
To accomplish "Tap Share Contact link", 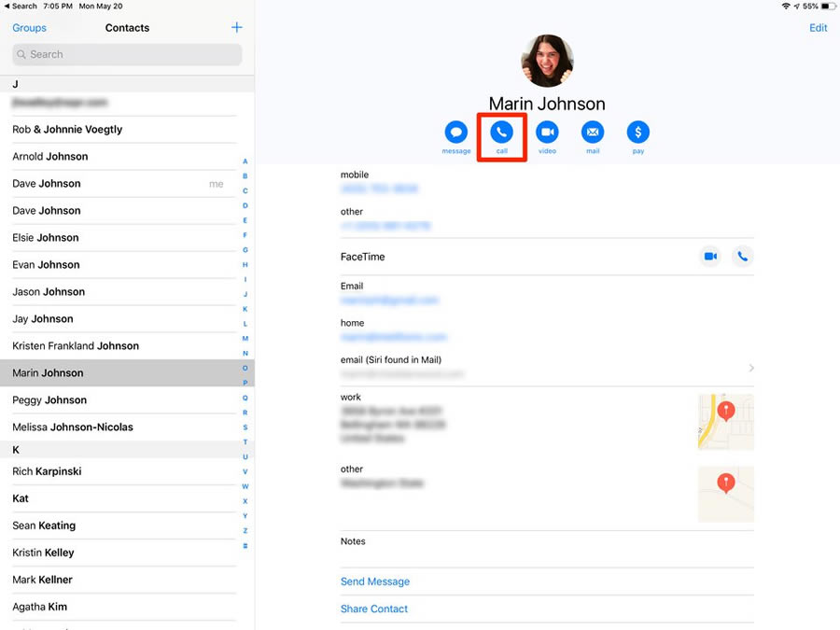I will point(374,609).
